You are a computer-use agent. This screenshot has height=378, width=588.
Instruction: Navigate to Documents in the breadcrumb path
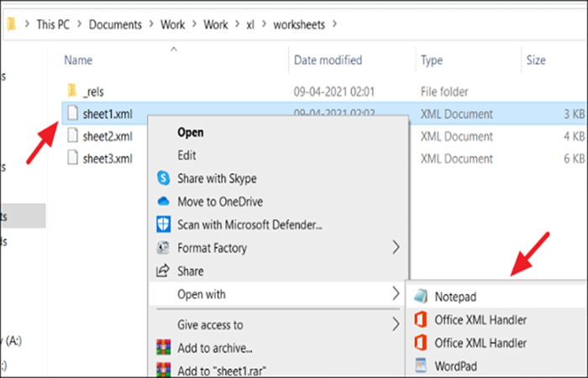pyautogui.click(x=115, y=24)
